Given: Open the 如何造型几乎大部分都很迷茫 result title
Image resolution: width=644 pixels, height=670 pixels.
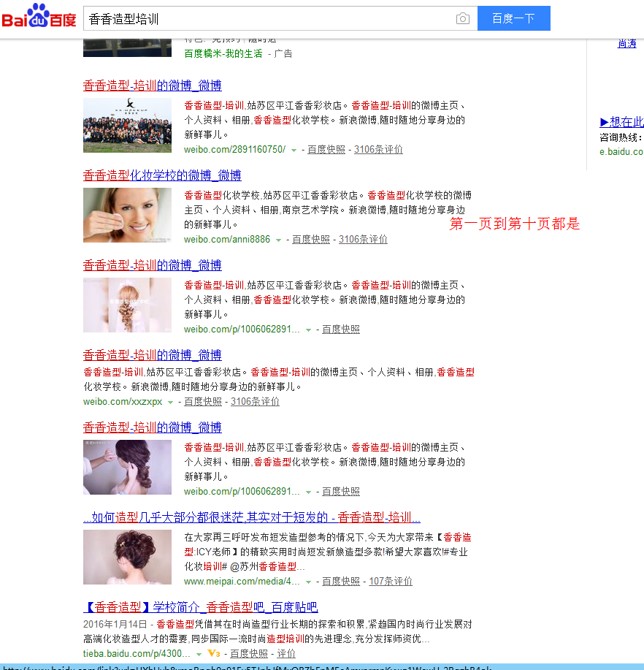Looking at the screenshot, I should point(252,517).
